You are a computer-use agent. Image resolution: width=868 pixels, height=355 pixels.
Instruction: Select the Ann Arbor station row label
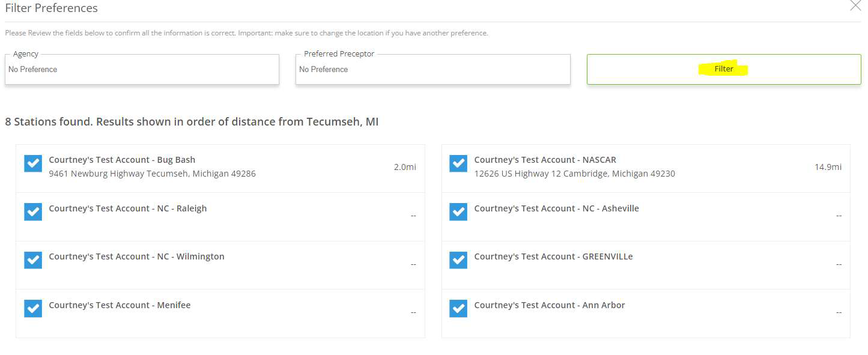pos(549,305)
